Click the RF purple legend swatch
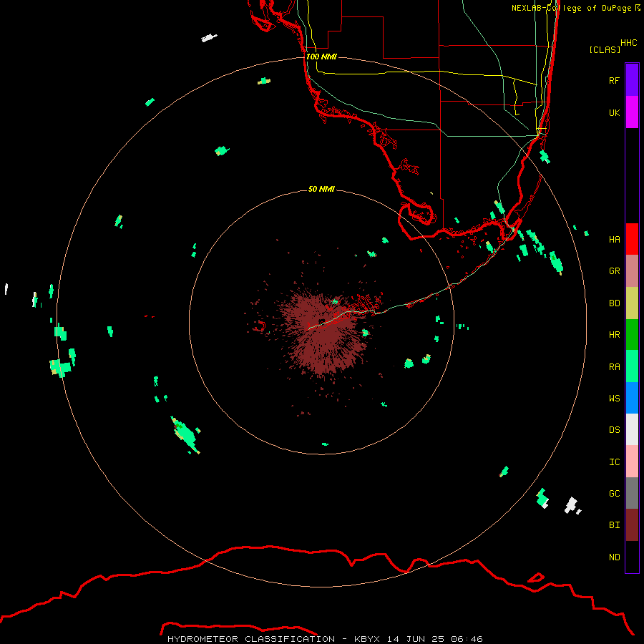The image size is (644, 644). (x=632, y=80)
